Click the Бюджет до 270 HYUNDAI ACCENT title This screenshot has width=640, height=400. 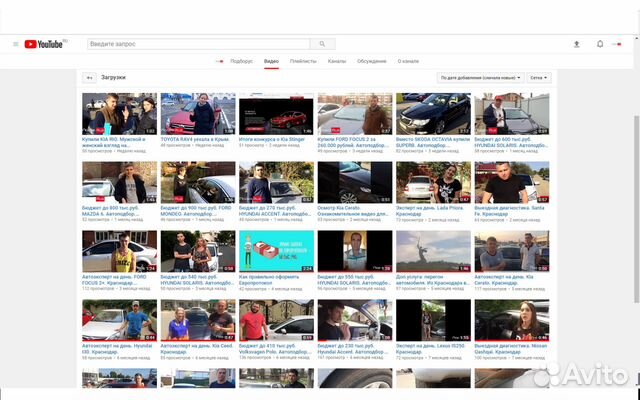275,211
